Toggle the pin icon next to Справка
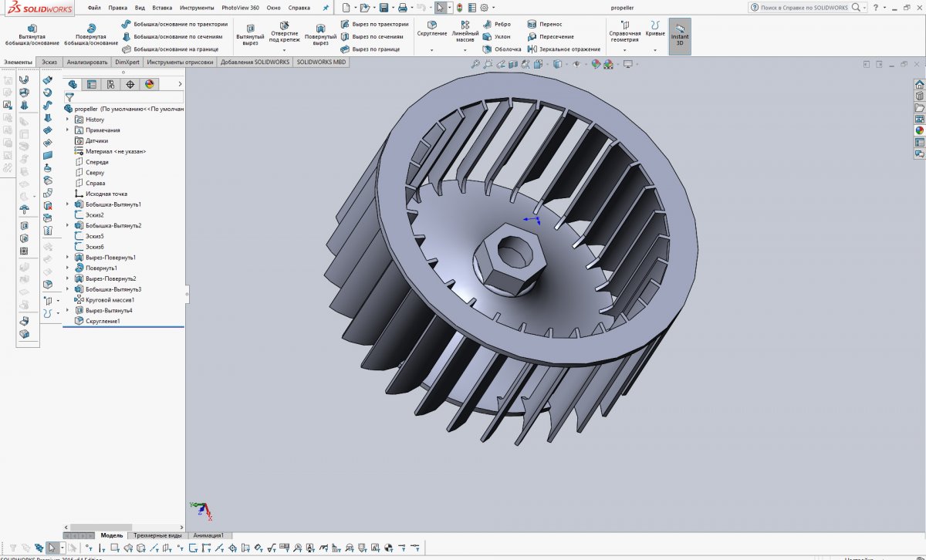926x560 pixels. [x=326, y=8]
